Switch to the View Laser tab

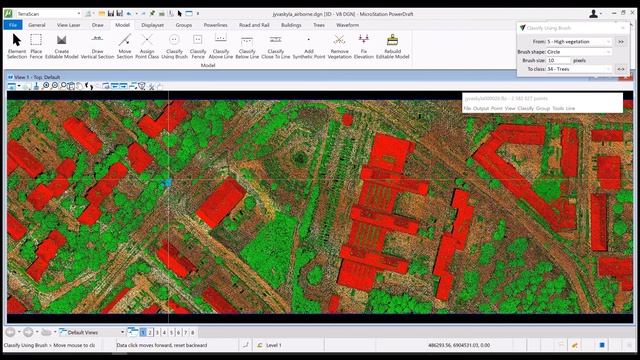69,25
